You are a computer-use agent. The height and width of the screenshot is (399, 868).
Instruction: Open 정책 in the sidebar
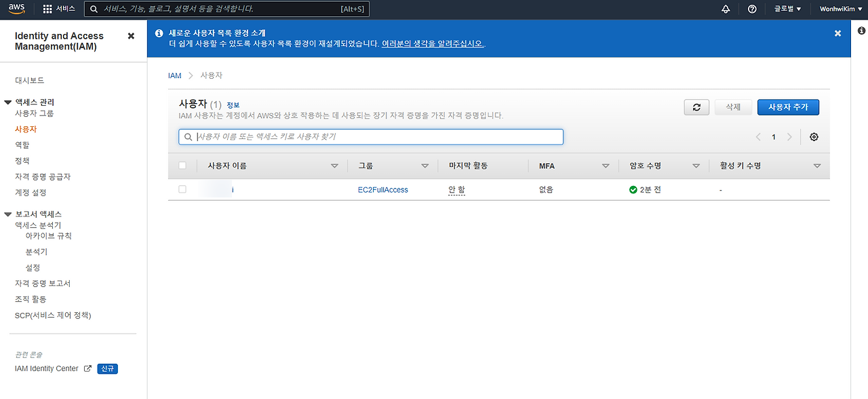(x=22, y=161)
